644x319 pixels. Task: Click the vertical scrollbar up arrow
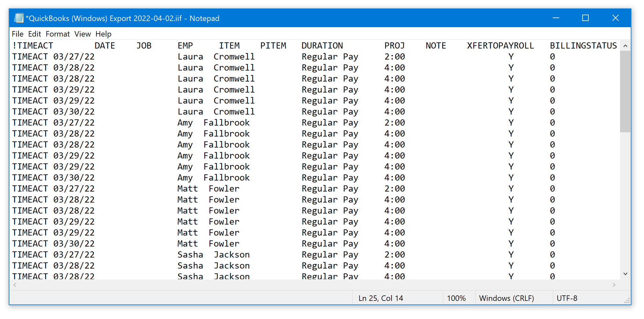625,46
